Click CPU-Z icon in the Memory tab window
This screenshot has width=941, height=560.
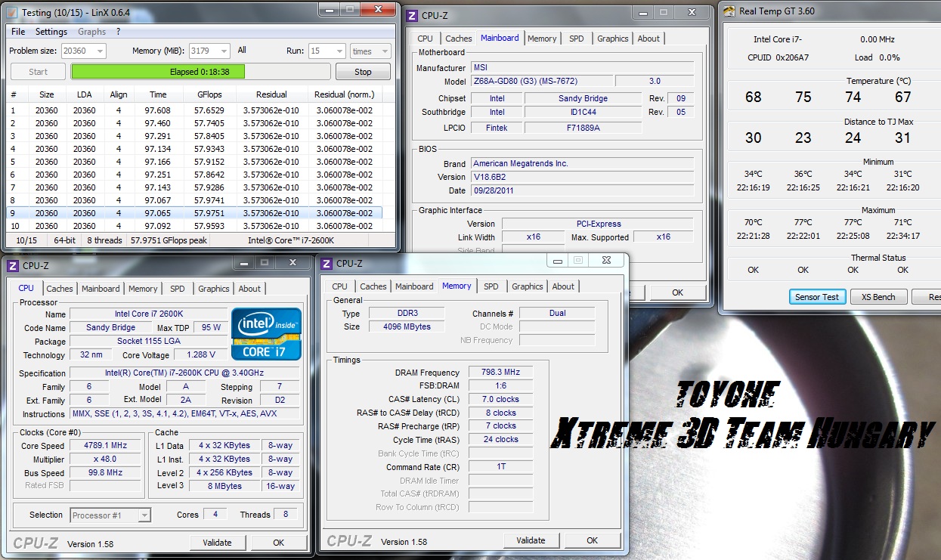tap(327, 263)
